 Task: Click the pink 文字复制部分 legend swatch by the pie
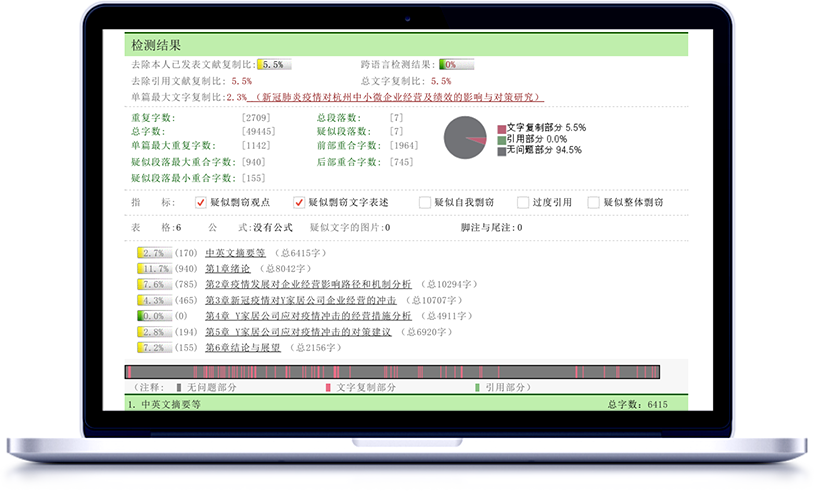point(501,128)
